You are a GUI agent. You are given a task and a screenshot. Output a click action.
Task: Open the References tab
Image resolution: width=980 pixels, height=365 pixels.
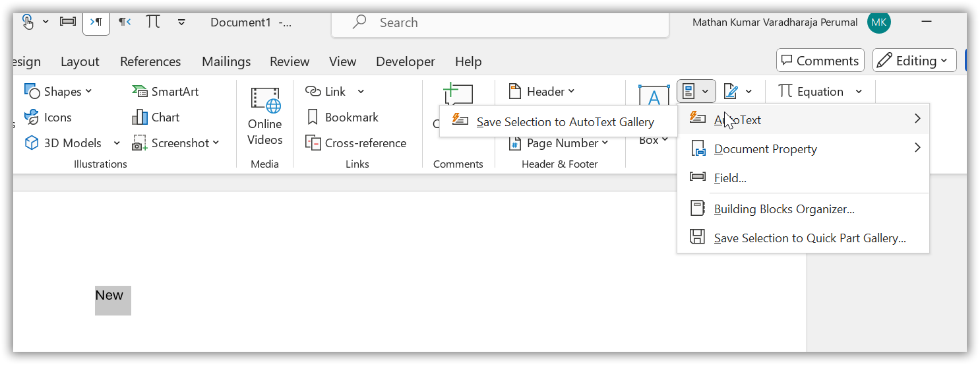pyautogui.click(x=150, y=61)
